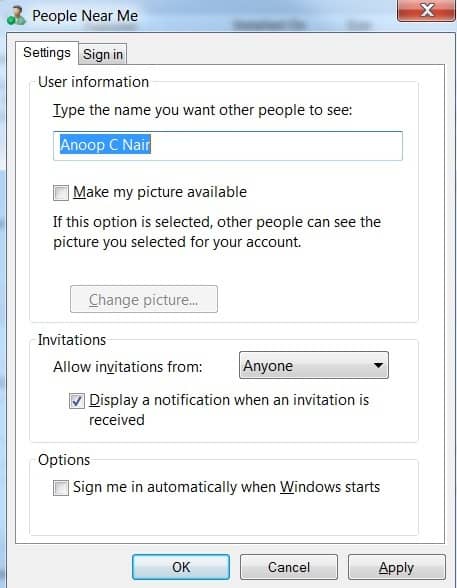This screenshot has width=457, height=588.
Task: Click the "Type the name you want" label
Action: (x=202, y=110)
